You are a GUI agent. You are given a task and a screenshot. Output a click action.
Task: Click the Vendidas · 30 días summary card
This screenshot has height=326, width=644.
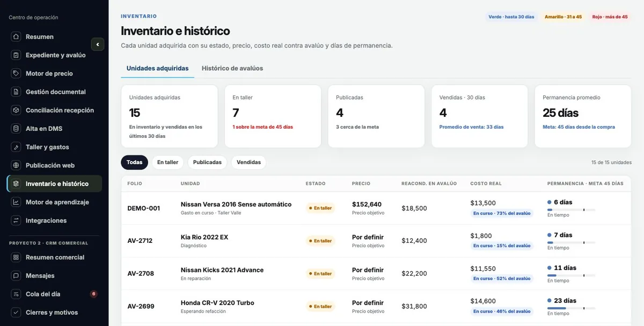(x=480, y=116)
